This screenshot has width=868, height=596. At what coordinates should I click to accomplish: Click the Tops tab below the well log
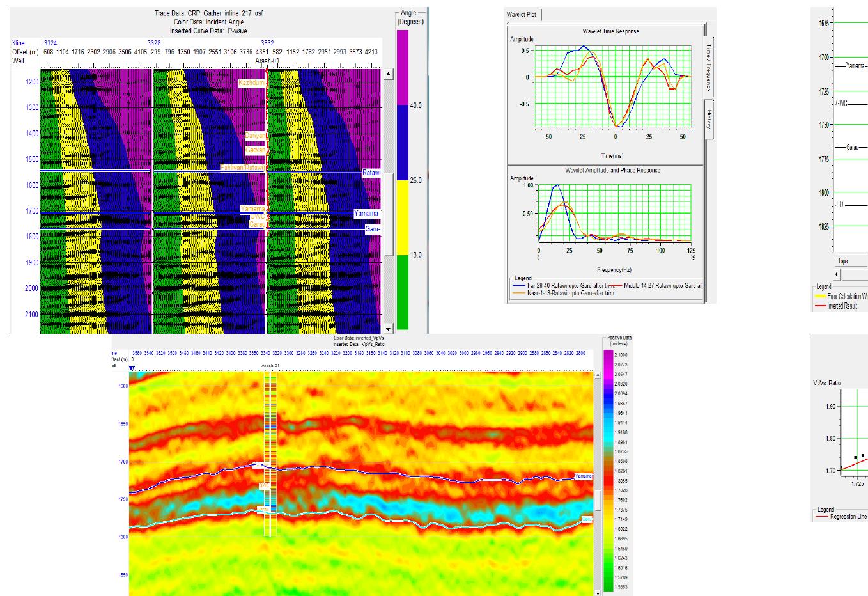(x=842, y=261)
